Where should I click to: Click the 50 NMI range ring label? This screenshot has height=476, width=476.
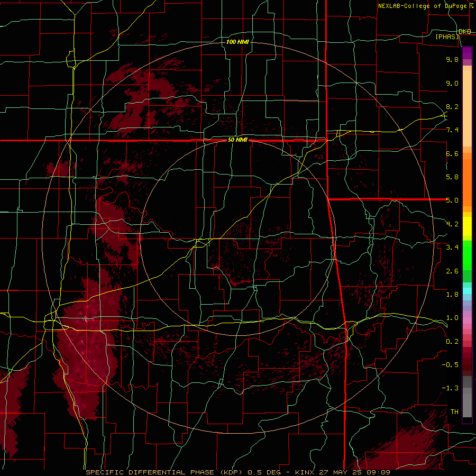click(237, 140)
